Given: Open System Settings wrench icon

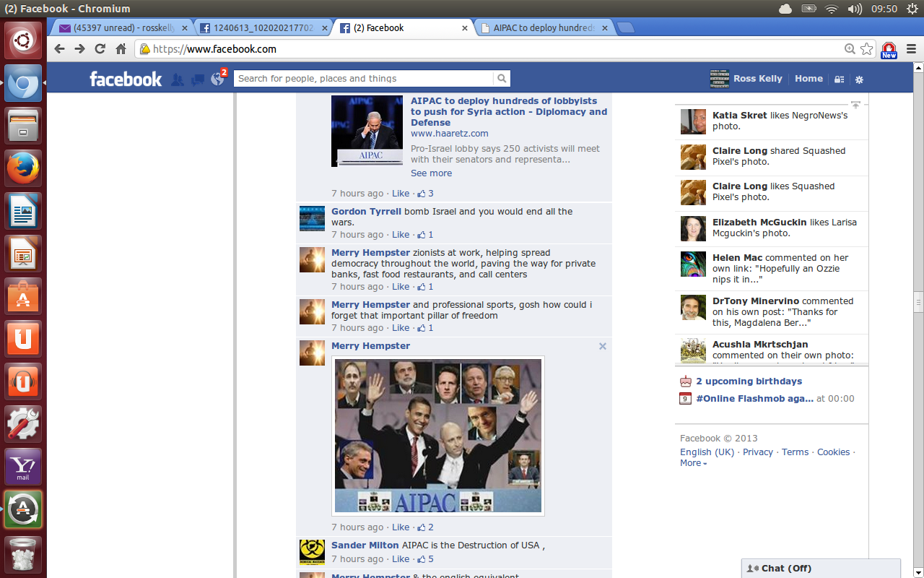Looking at the screenshot, I should coord(23,424).
